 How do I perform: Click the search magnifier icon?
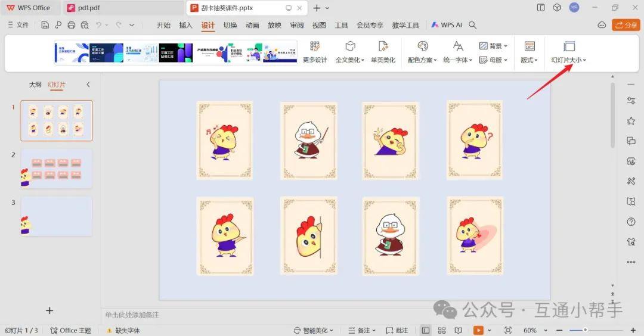click(473, 25)
